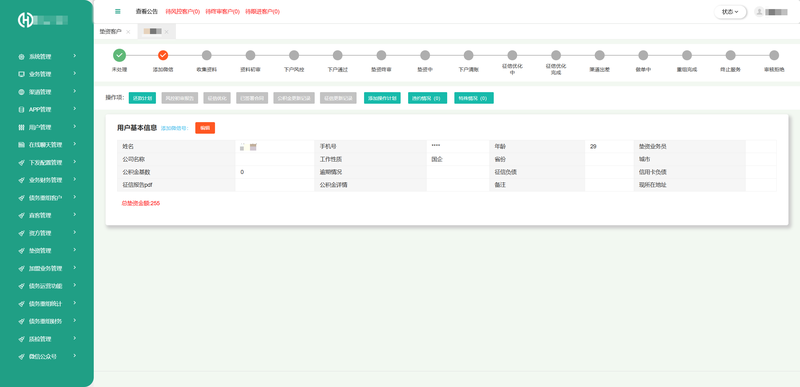Click the grey 征信更新记录 button

(338, 98)
